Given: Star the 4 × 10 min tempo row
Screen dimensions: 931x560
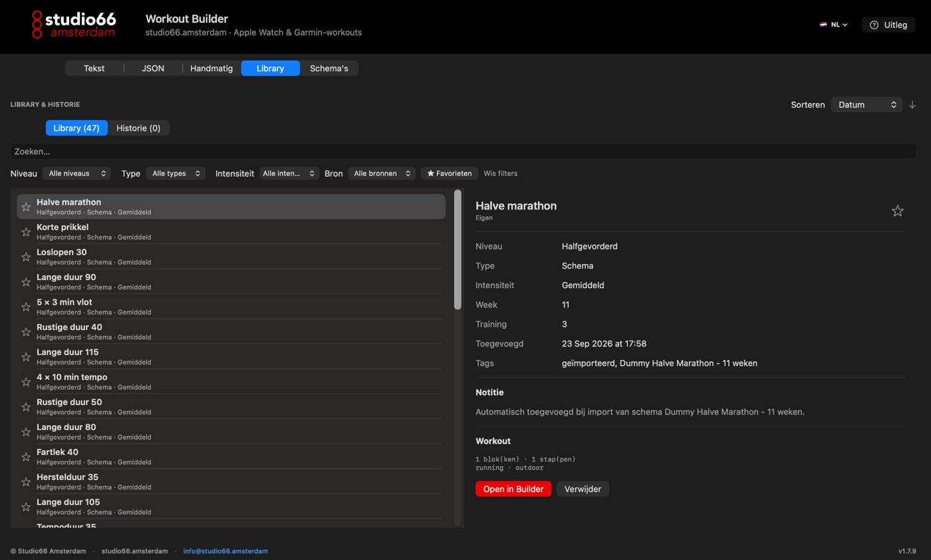Looking at the screenshot, I should [26, 382].
